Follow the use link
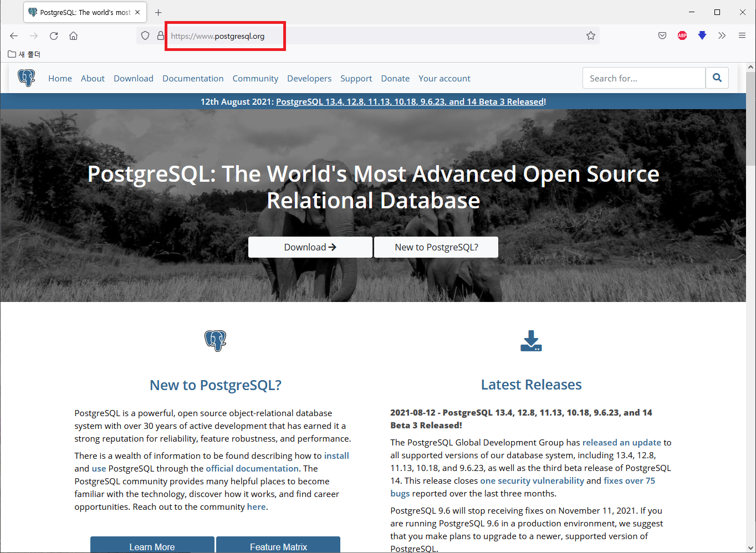 click(99, 468)
